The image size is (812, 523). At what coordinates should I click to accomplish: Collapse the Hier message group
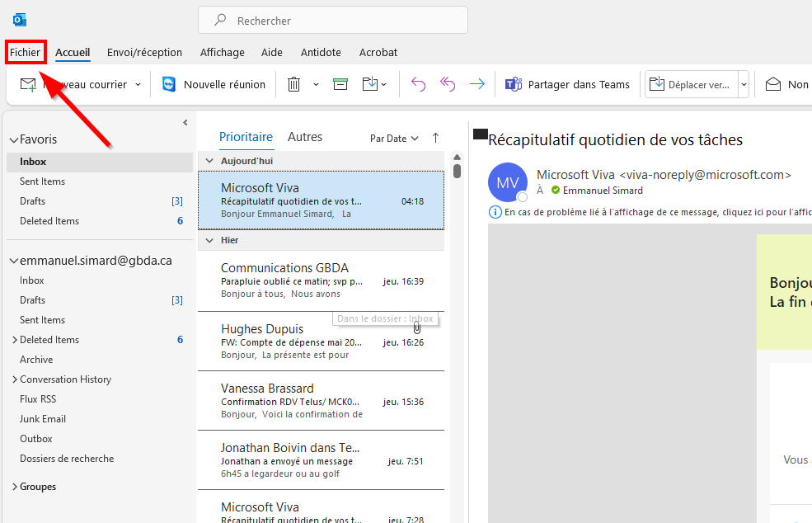click(209, 240)
